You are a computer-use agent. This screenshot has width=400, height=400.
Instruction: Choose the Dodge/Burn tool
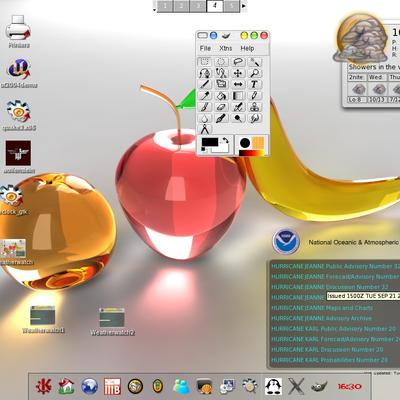point(238,118)
